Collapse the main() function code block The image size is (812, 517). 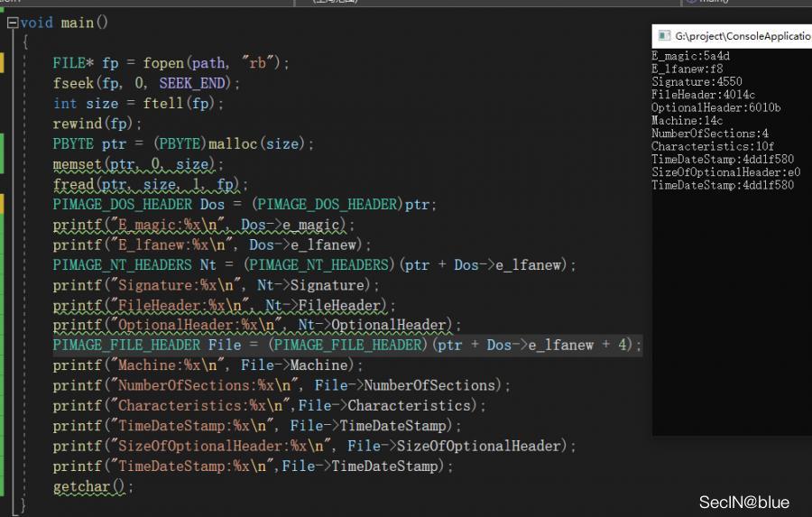[x=12, y=23]
